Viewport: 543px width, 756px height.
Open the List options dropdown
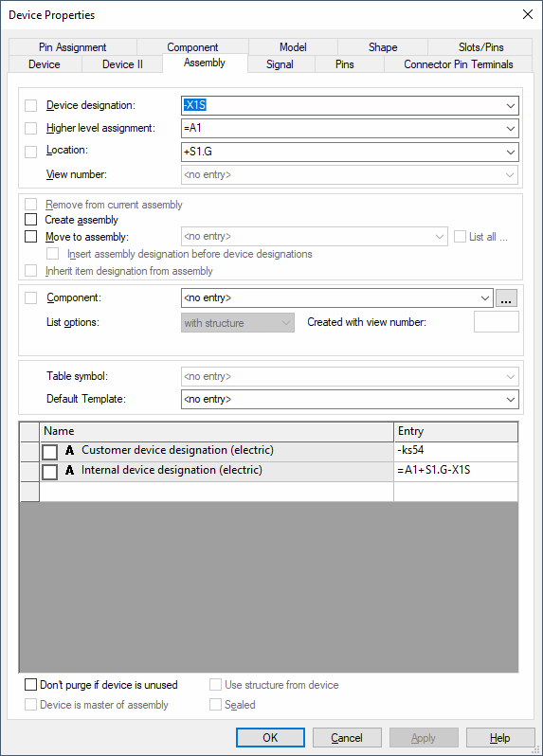(x=238, y=323)
